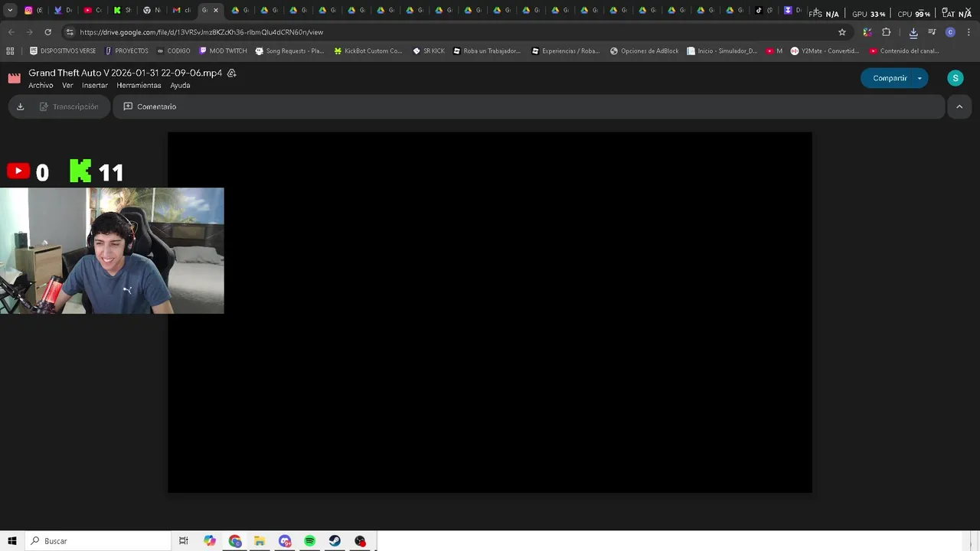Open the Herramientas menu
Viewport: 980px width, 551px height.
pos(139,86)
